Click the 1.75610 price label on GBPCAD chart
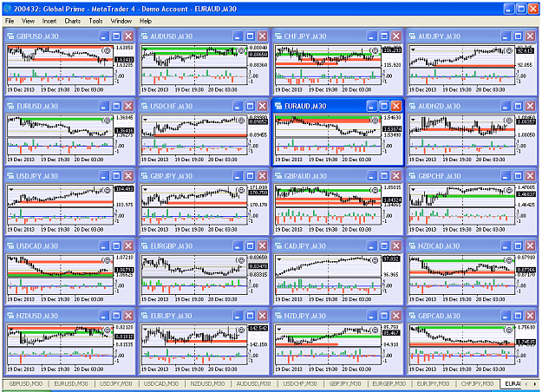Viewport: 542px width, 392px height. point(526,327)
